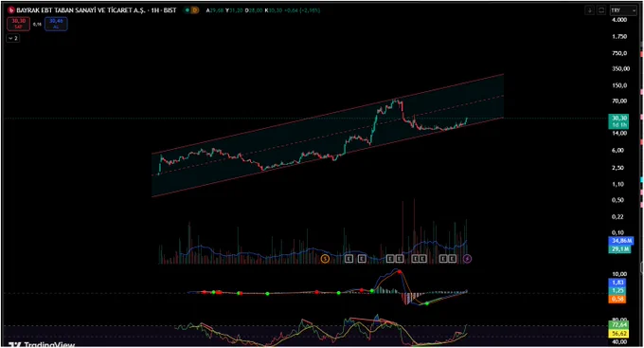Click the down-arrow icon beside TRY
The width and height of the screenshot is (644, 348).
(590, 10)
